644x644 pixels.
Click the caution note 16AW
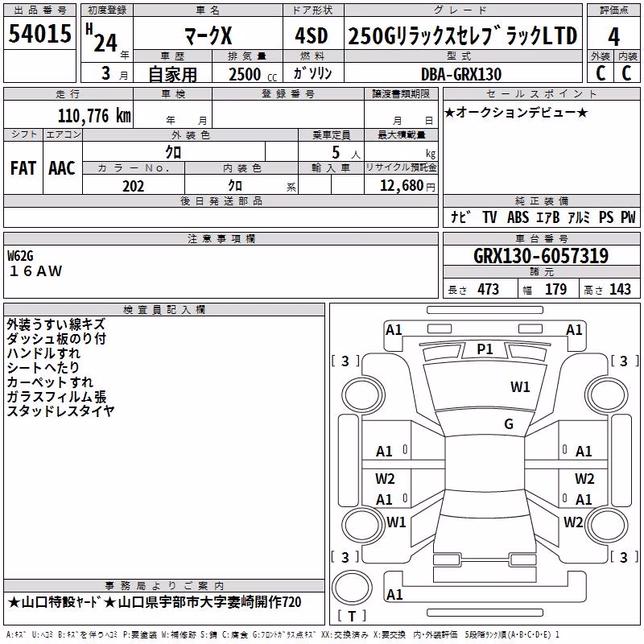click(35, 271)
